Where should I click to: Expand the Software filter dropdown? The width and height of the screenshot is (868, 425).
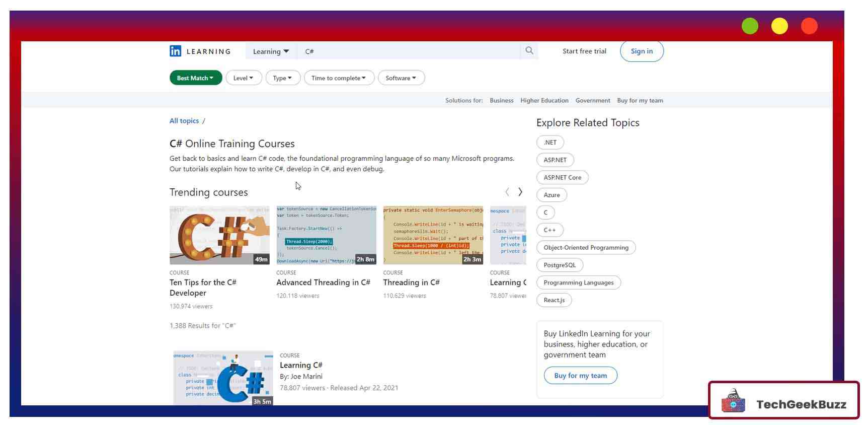[401, 78]
